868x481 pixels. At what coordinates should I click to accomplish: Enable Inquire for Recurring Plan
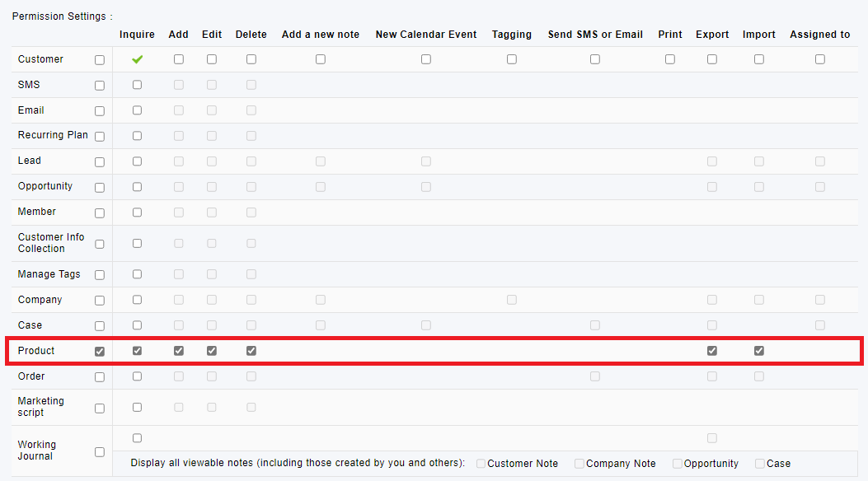[138, 135]
